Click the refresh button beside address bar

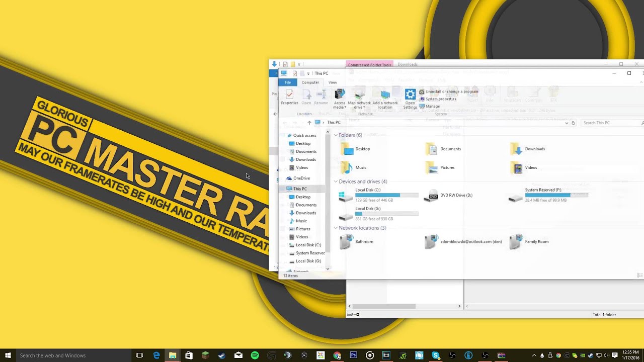(x=573, y=123)
